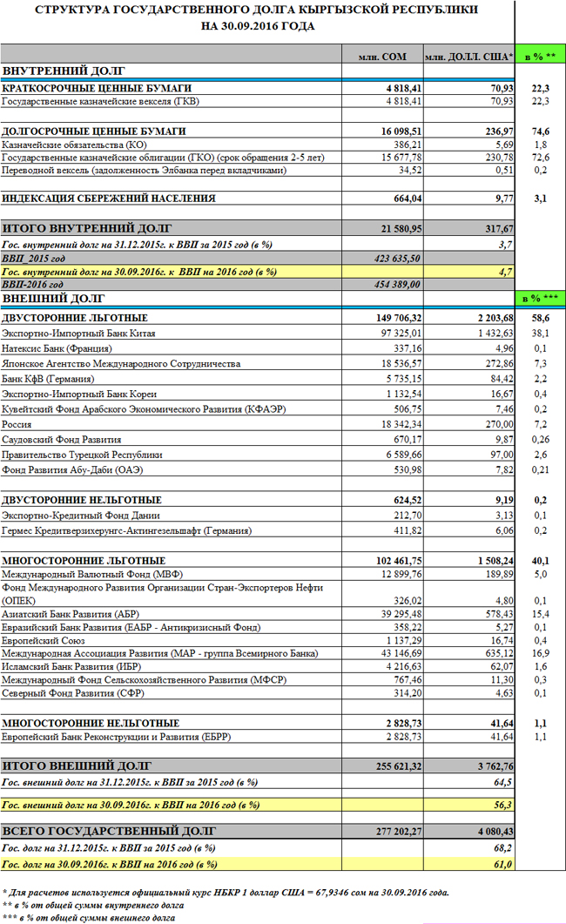Select 'ИНДЕКСАЦИЯ СБЕРЕЖЕНИЙ НАСЕЛЕНИЯ' row label
566x924 pixels.
108,199
